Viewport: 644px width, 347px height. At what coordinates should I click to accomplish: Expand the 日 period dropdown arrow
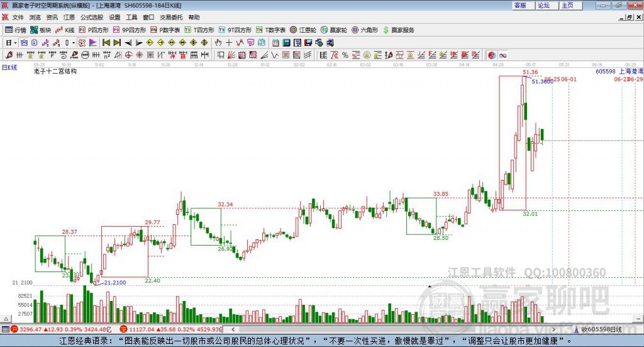pyautogui.click(x=16, y=43)
